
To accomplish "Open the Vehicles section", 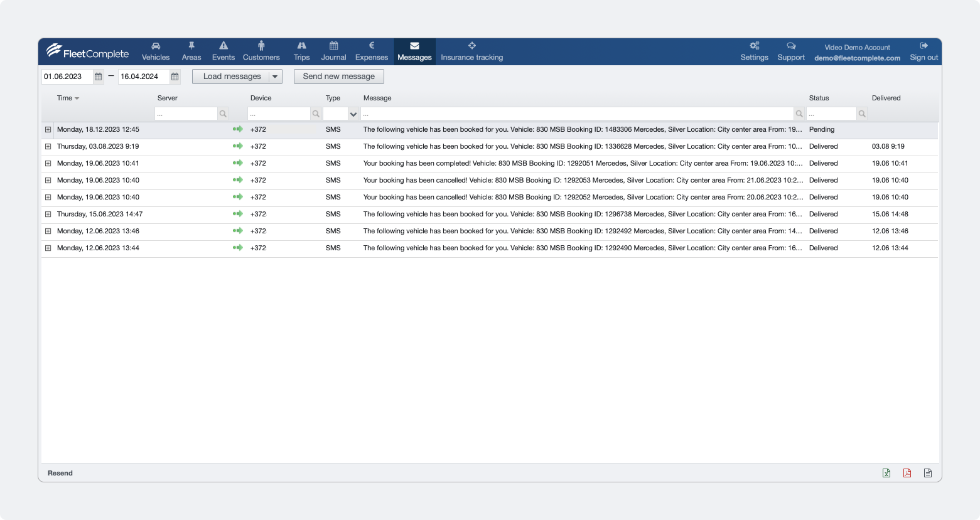I will coord(155,51).
